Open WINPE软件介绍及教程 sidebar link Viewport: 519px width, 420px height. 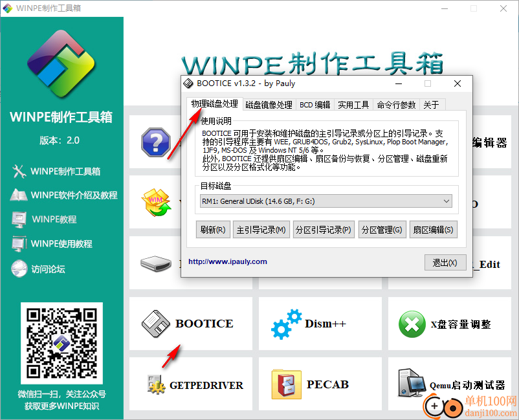(74, 195)
